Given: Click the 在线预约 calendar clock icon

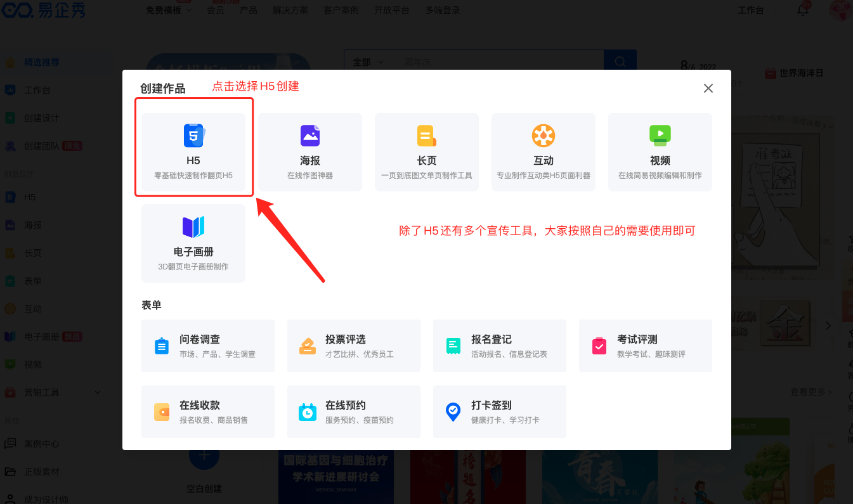Looking at the screenshot, I should [x=308, y=412].
